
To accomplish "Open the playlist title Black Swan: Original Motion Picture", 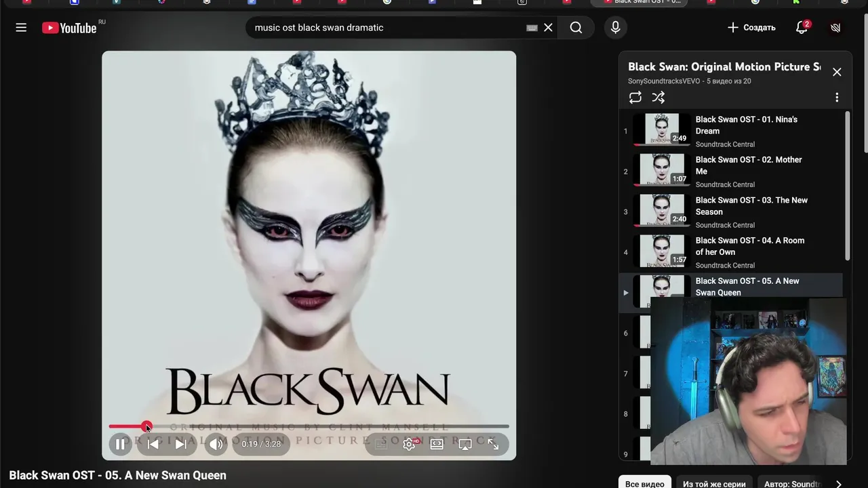I will click(x=724, y=66).
